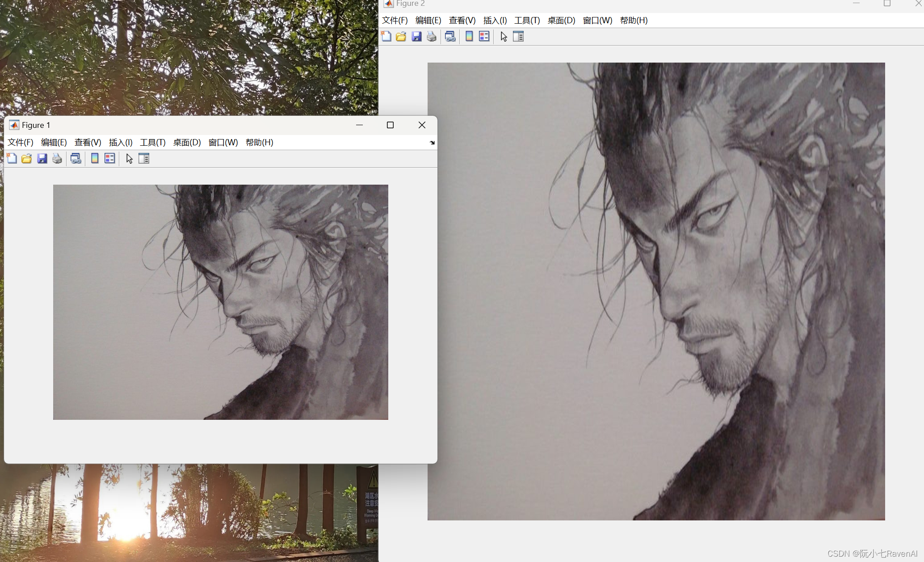The height and width of the screenshot is (562, 924).
Task: Maximize the Figure 1 window
Action: (390, 125)
